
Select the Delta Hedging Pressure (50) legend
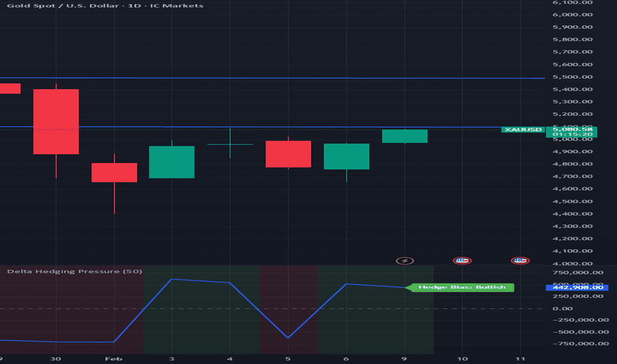[75, 271]
